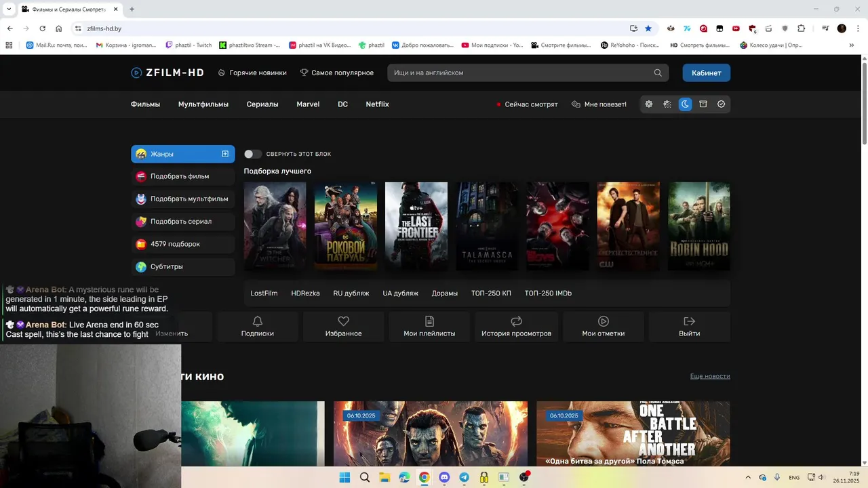Screen dimensions: 868x488
Task: Open Talamasca poster
Action: click(x=487, y=226)
